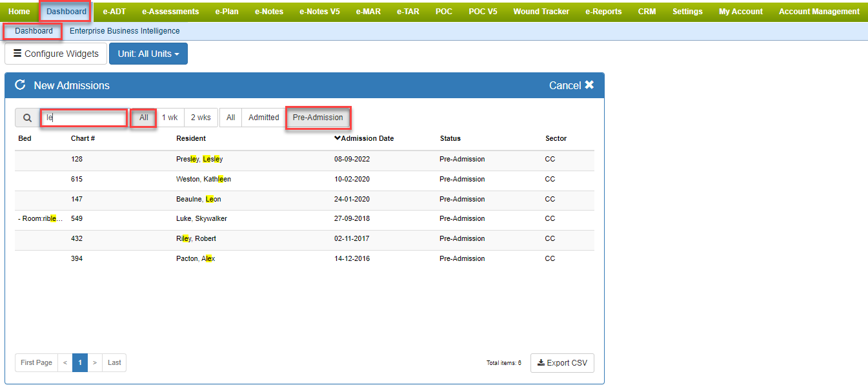The width and height of the screenshot is (868, 385).
Task: Click the search text input field
Action: [x=84, y=118]
